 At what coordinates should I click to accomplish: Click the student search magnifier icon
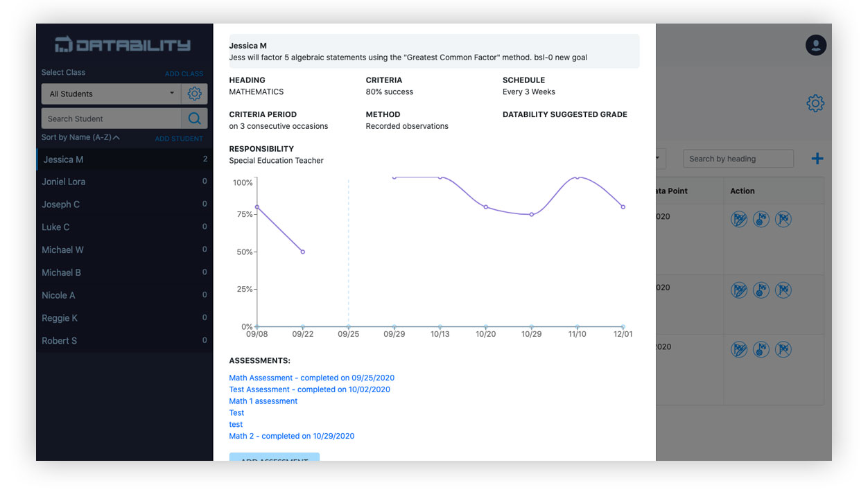194,118
